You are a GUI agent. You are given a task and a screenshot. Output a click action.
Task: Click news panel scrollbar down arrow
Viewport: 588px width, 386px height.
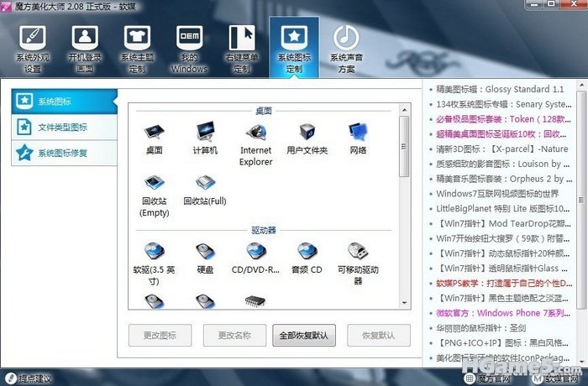point(581,362)
